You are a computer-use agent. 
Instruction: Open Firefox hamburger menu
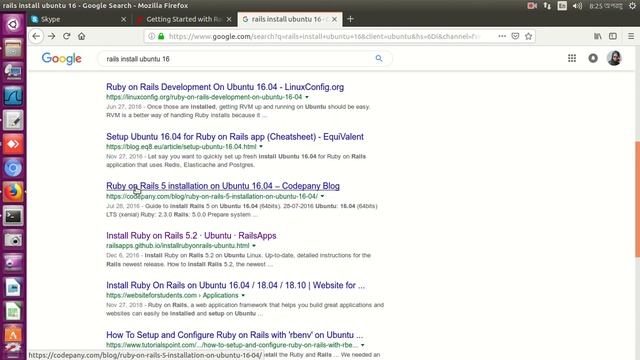(x=631, y=36)
